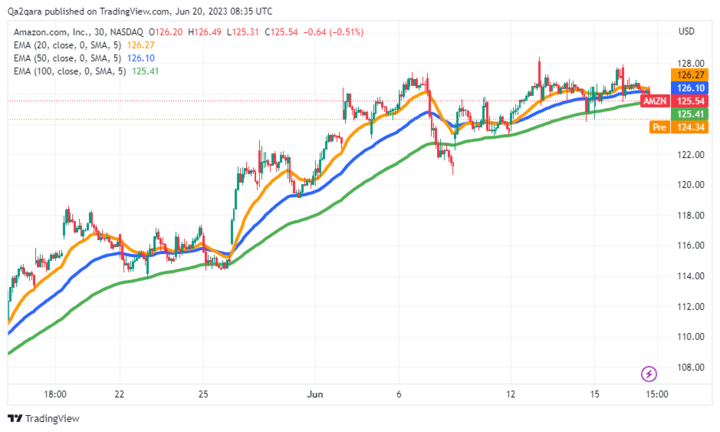Click the Jun date axis label
The width and height of the screenshot is (720, 432).
click(315, 394)
